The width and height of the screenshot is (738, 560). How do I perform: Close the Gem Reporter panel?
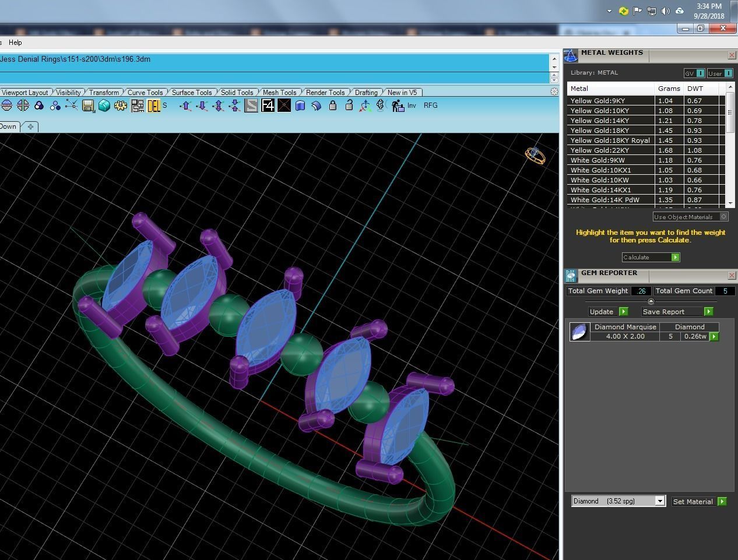point(732,275)
